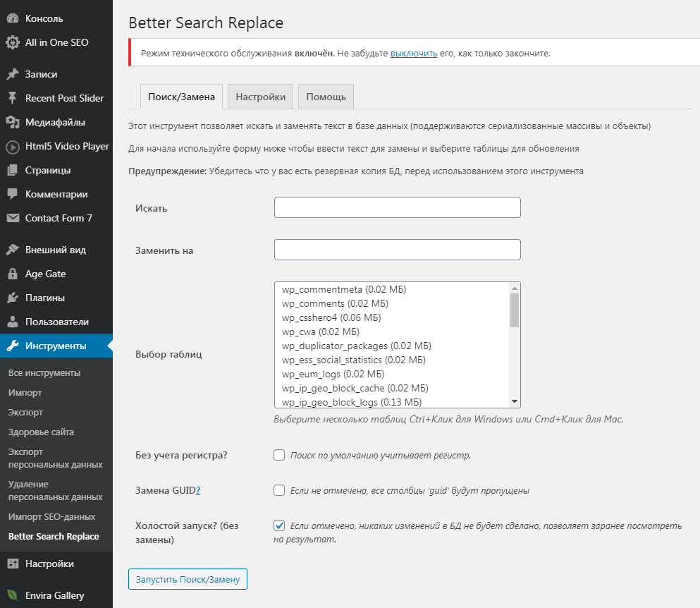This screenshot has width=700, height=608.
Task: Open Экспорт персональных данных submenu item
Action: (56, 458)
